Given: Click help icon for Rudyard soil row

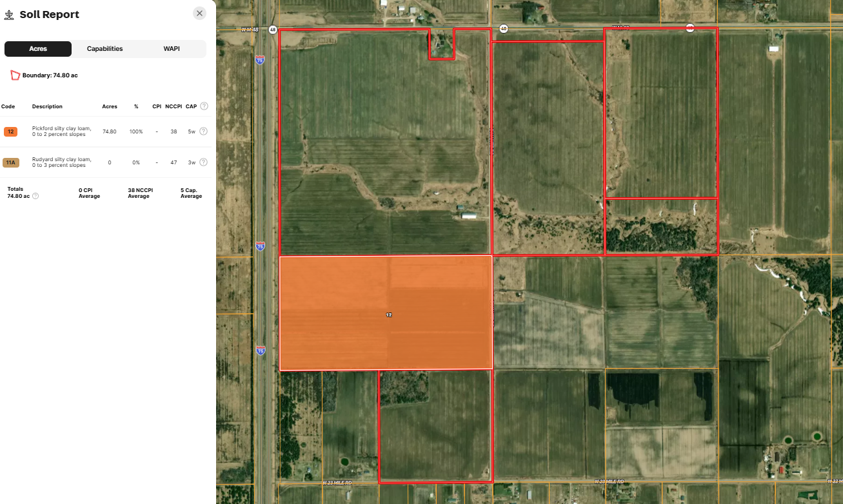Looking at the screenshot, I should coord(203,162).
